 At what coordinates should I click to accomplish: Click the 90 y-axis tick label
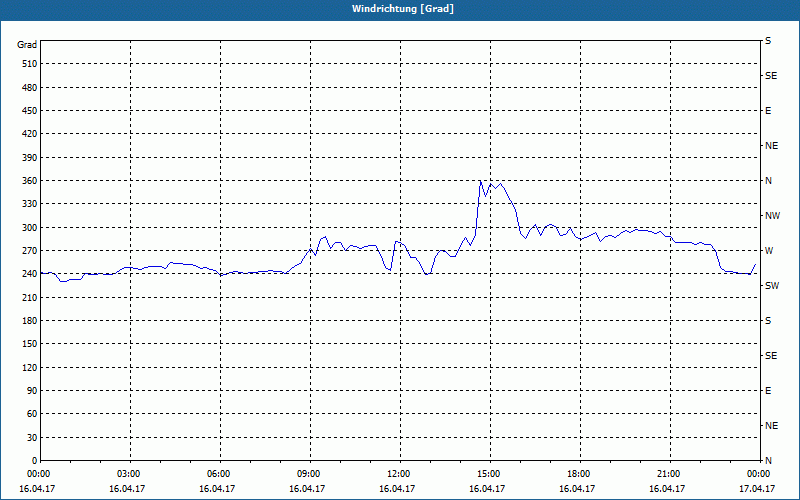point(32,391)
